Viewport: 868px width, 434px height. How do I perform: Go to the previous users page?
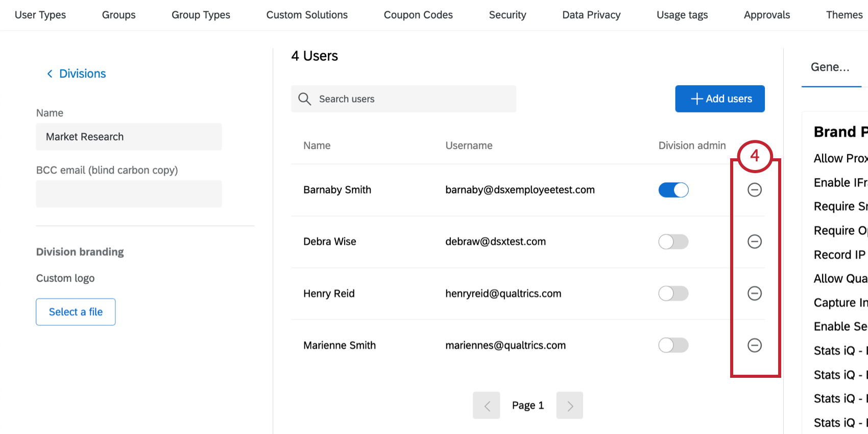pos(487,405)
